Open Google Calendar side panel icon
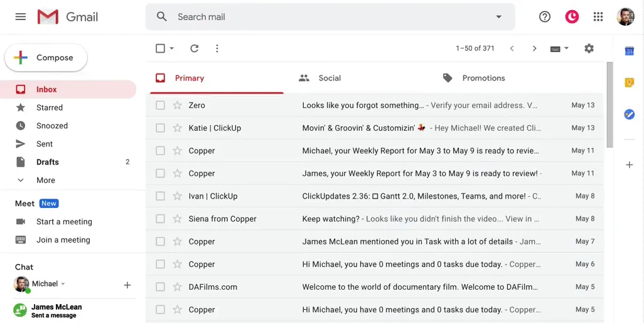644x323 pixels. 629,51
